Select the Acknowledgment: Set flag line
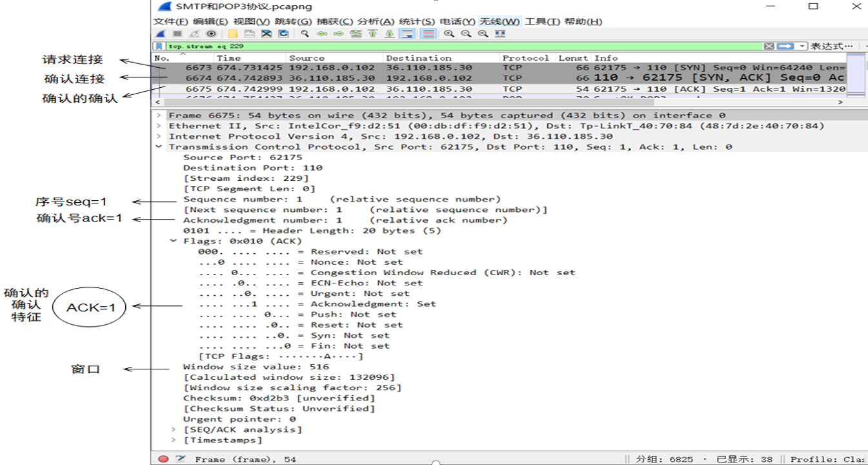Image resolution: width=868 pixels, height=465 pixels. click(x=318, y=304)
